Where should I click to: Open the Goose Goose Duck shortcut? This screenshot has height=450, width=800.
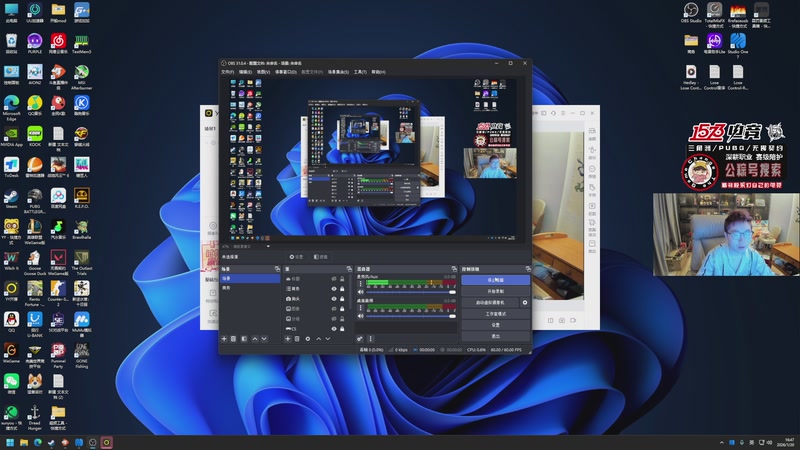click(x=34, y=263)
